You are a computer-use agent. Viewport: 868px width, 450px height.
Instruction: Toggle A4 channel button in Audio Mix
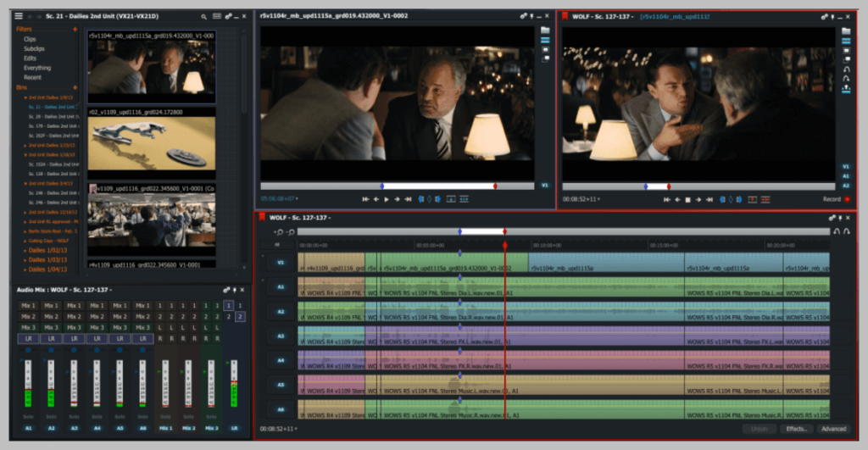(x=97, y=429)
